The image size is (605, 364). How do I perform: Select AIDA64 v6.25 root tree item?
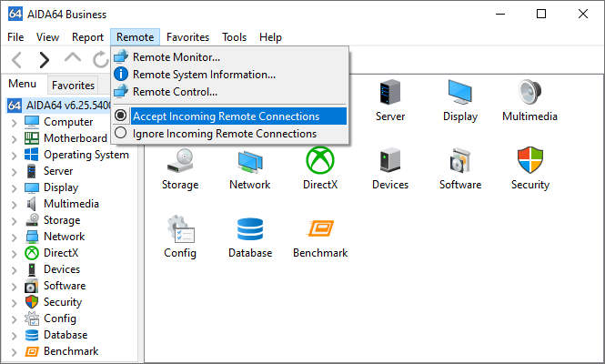(x=58, y=106)
